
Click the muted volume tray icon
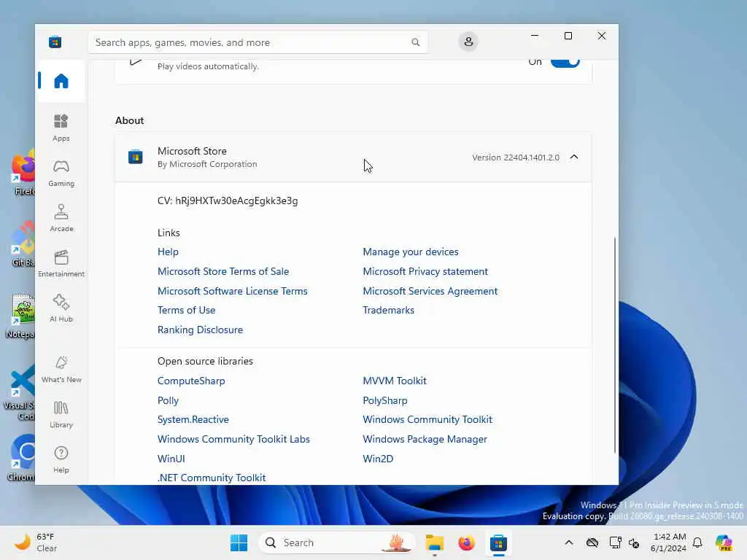(634, 542)
